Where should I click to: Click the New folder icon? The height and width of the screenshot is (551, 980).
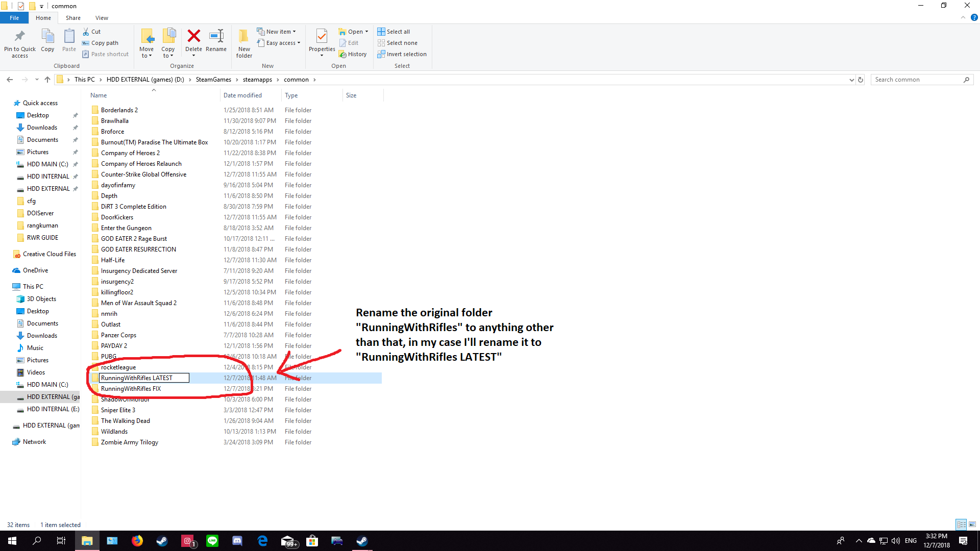(x=244, y=37)
